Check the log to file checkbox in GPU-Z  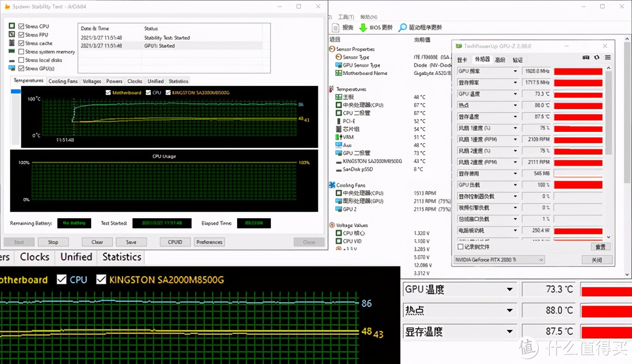(461, 247)
